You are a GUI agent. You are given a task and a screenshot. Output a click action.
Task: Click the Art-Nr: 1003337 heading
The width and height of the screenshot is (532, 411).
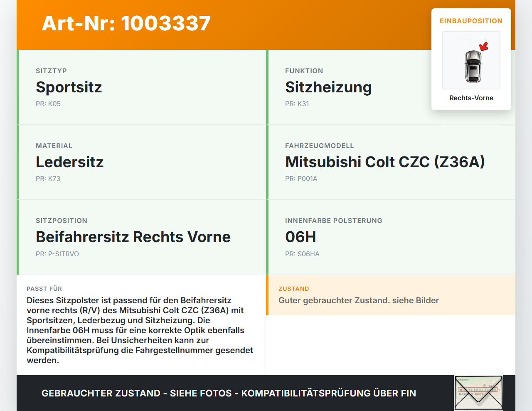(126, 23)
